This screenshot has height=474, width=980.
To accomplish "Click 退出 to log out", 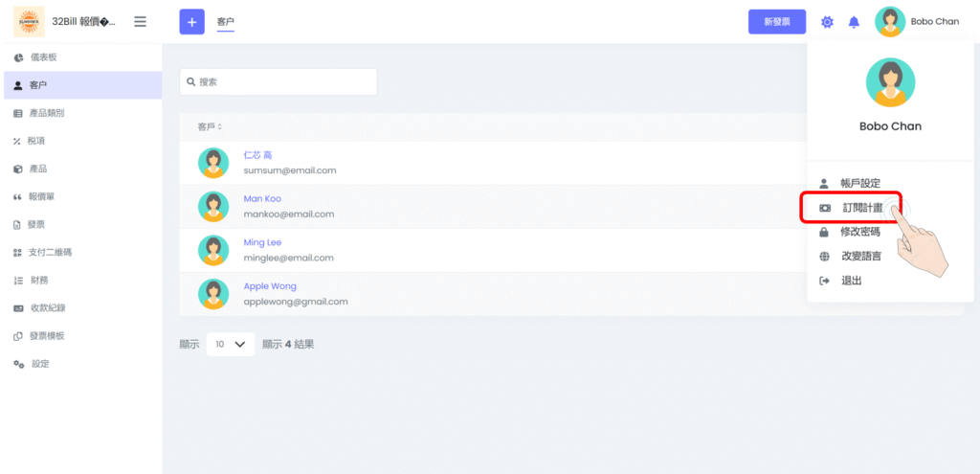I will point(851,281).
